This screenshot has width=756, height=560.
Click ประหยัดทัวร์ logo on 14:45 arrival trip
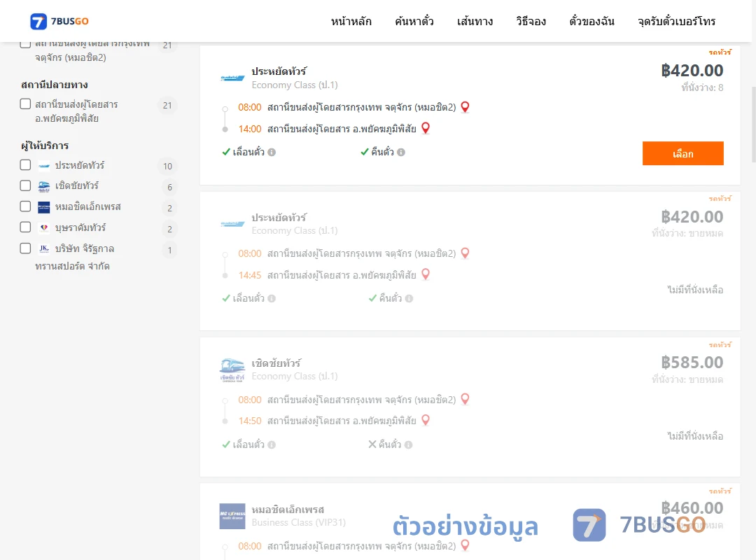click(232, 224)
